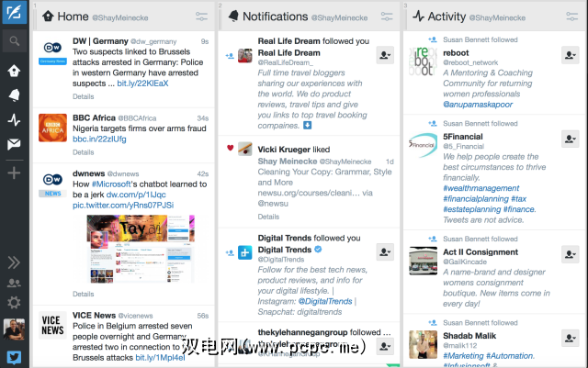Open bit.ly/1Mpl4el link in VICE News tweet

pos(160,358)
